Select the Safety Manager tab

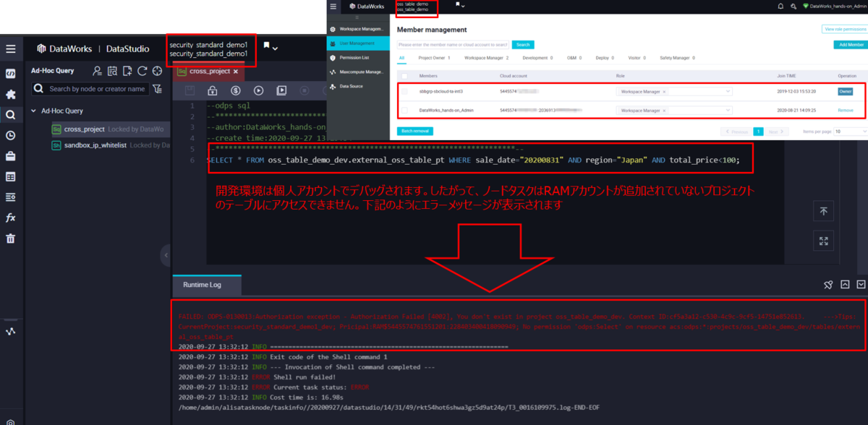676,58
